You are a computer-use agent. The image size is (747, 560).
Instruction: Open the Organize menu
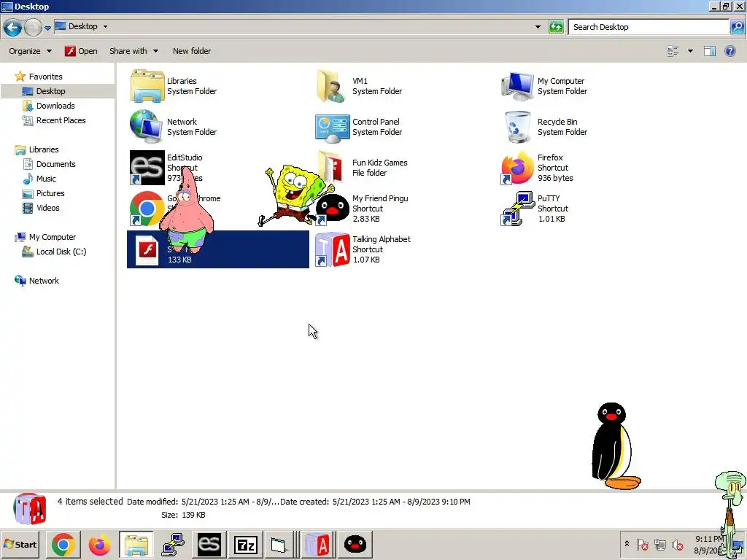pyautogui.click(x=30, y=51)
